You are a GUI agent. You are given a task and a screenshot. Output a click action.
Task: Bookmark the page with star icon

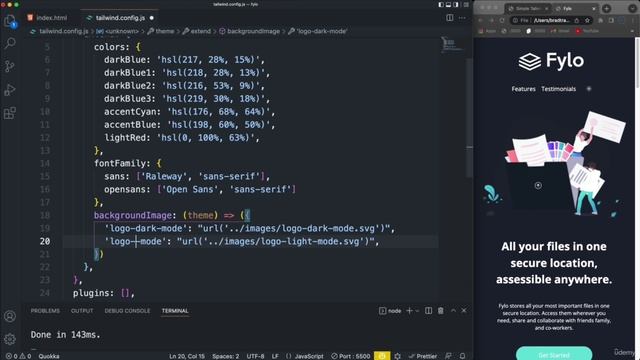587,20
